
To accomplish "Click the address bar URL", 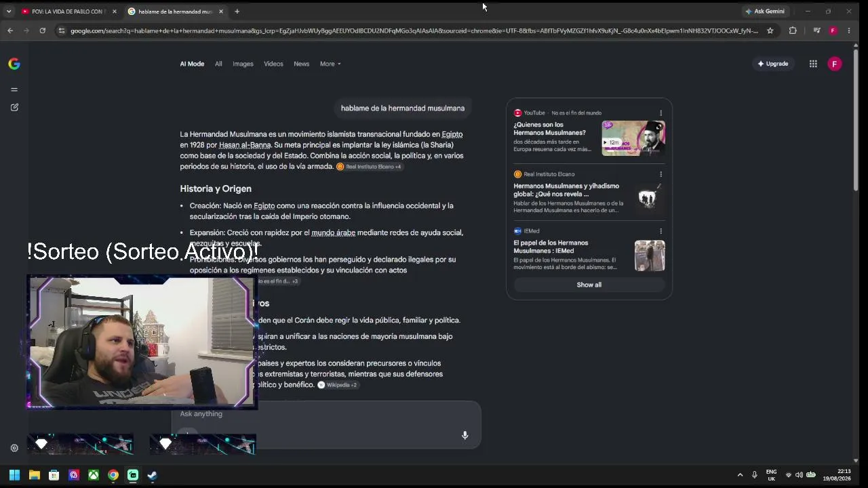I will click(414, 30).
